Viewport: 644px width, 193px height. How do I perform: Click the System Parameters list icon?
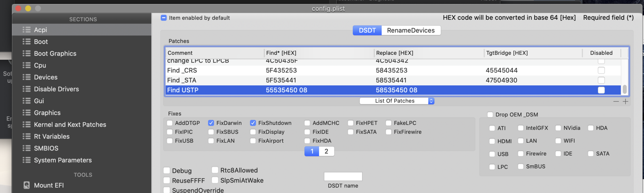click(x=26, y=160)
